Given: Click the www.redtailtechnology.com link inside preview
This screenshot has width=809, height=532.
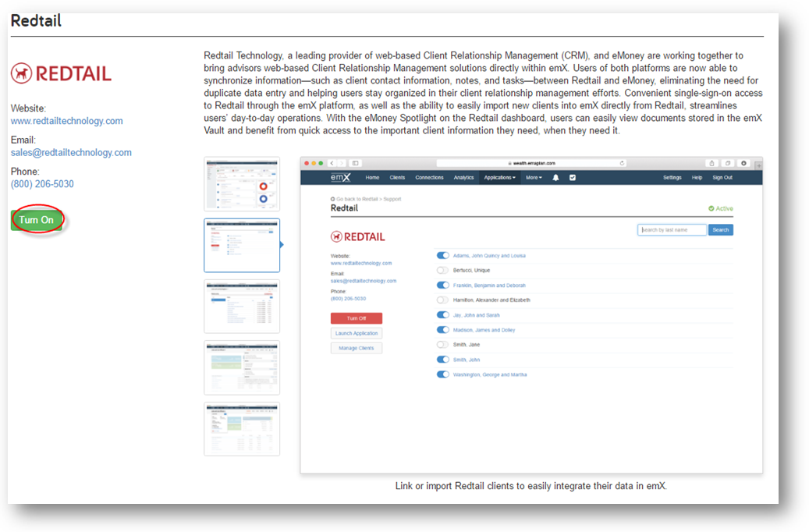Looking at the screenshot, I should tap(361, 263).
